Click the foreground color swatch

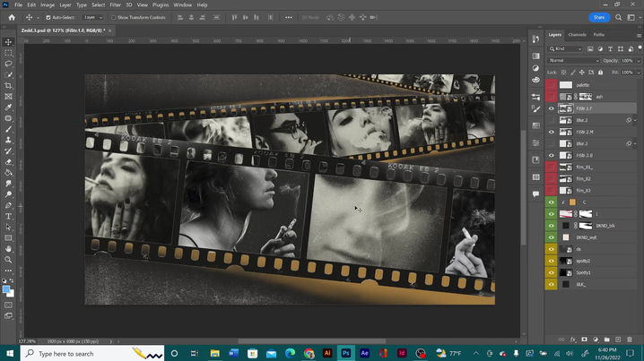tap(6, 288)
